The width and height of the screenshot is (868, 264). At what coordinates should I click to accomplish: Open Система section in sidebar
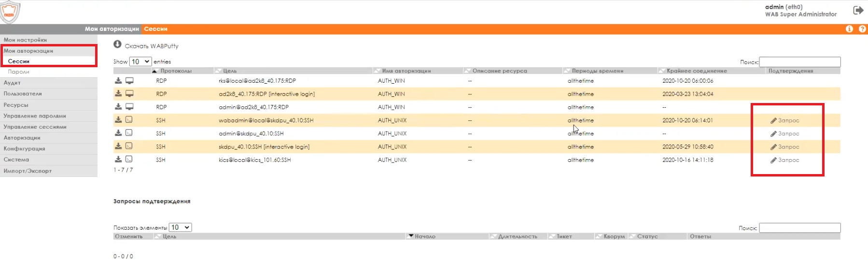[48, 160]
